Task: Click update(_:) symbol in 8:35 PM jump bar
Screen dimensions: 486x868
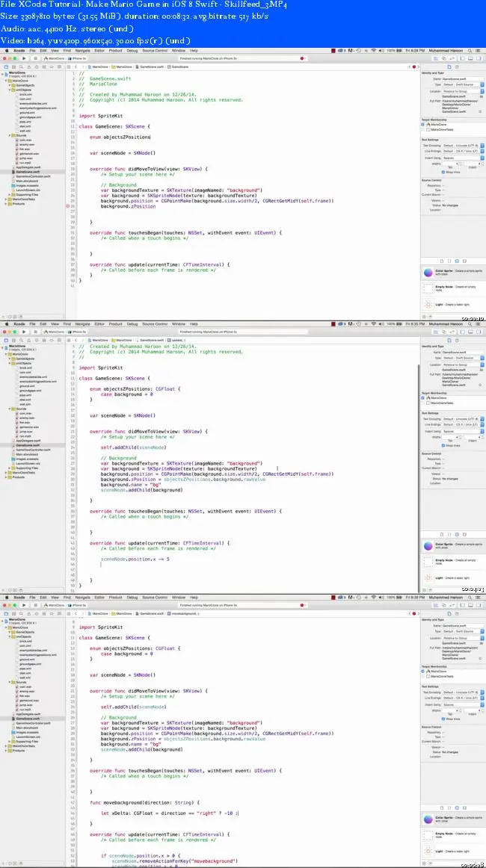Action: [176, 340]
